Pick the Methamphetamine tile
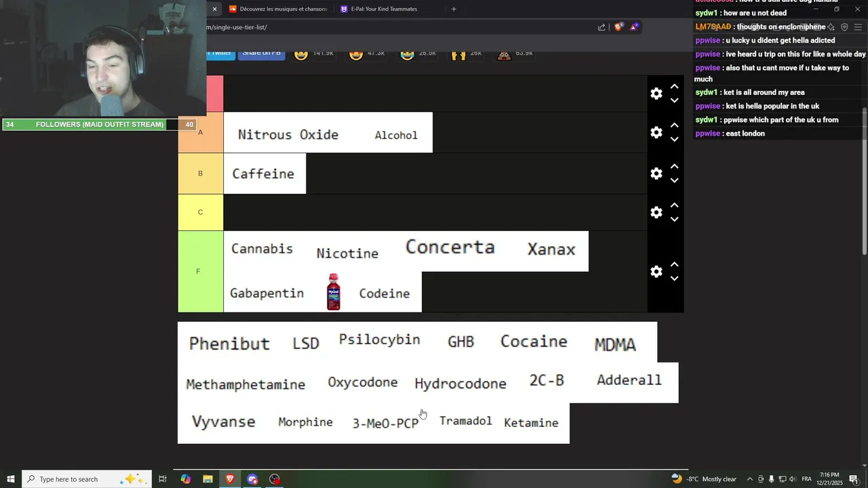 tap(245, 384)
